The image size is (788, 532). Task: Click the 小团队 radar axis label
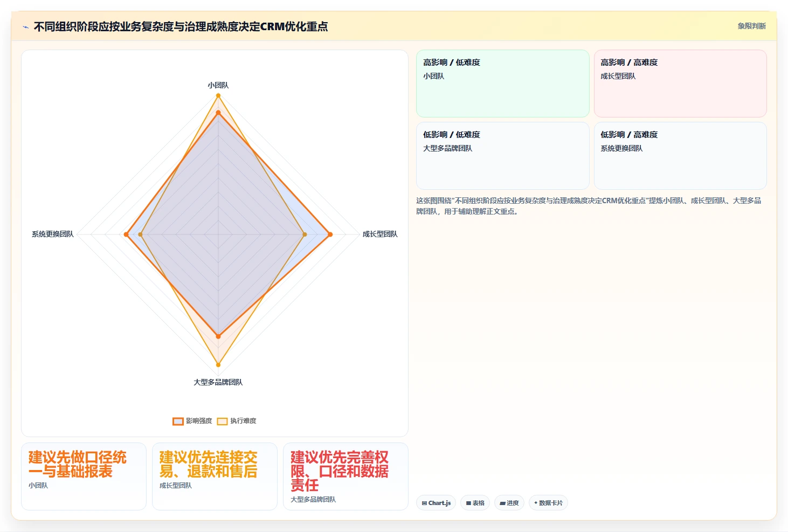tap(218, 85)
